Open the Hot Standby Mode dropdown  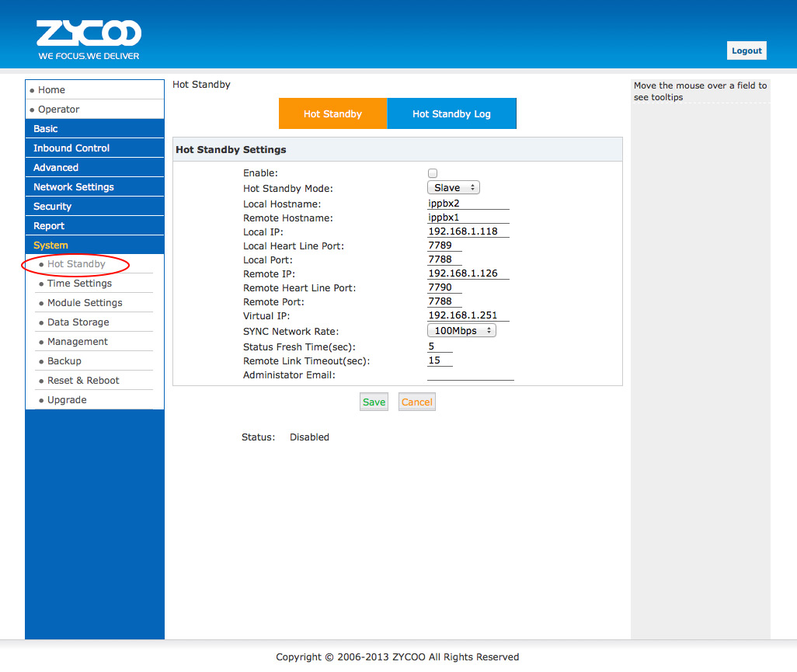pyautogui.click(x=453, y=188)
